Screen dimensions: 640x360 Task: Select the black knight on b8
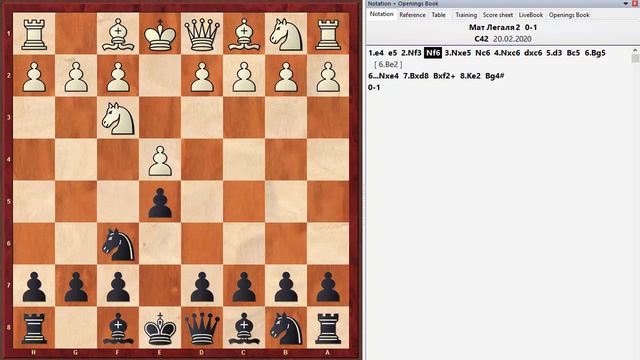pos(286,328)
